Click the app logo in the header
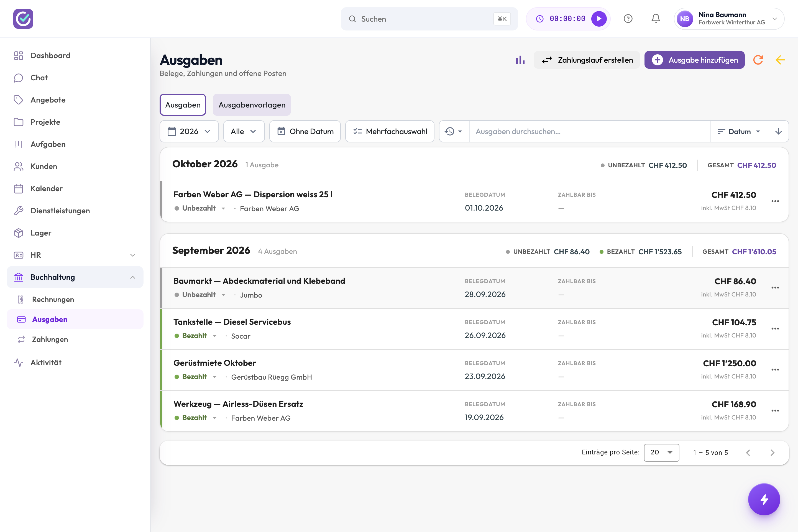 pos(23,19)
